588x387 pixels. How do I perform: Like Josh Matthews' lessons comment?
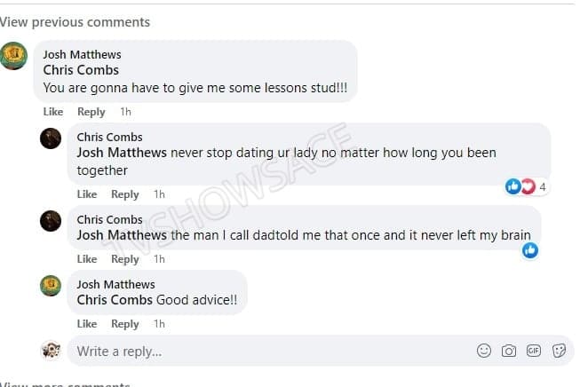point(53,112)
